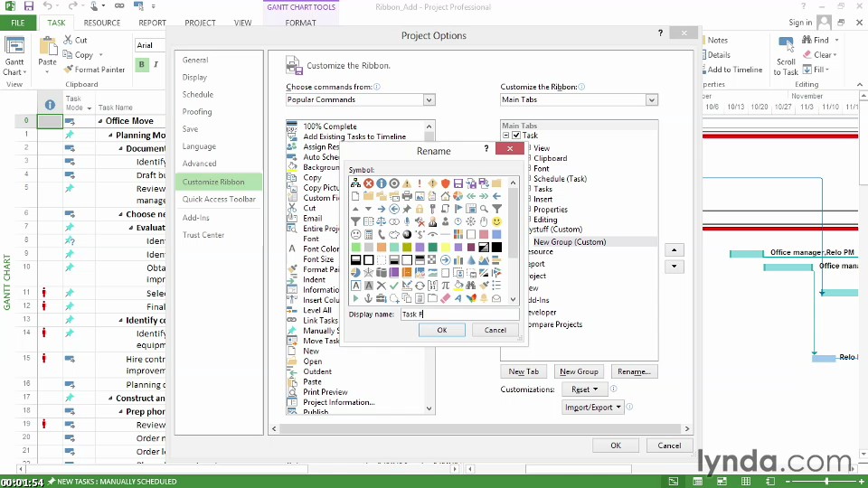Click Cancel in Project Options dialog
Screen dimensions: 868x488
click(x=669, y=446)
